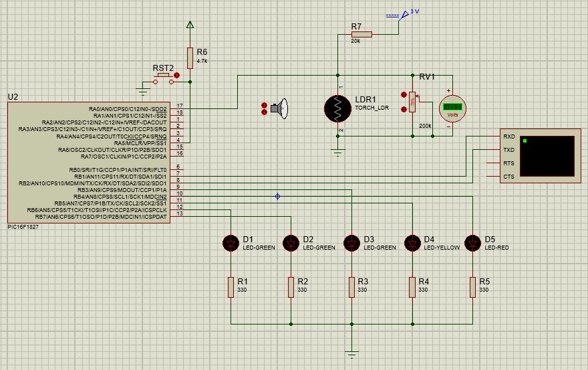Select the D2 green LED symbol
588x370 pixels.
coord(291,244)
